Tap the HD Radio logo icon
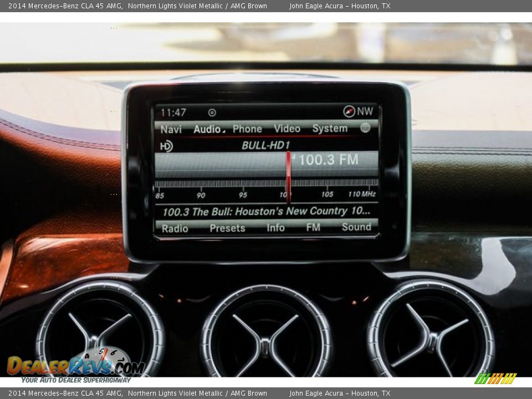Image resolution: width=532 pixels, height=399 pixels. 166,146
